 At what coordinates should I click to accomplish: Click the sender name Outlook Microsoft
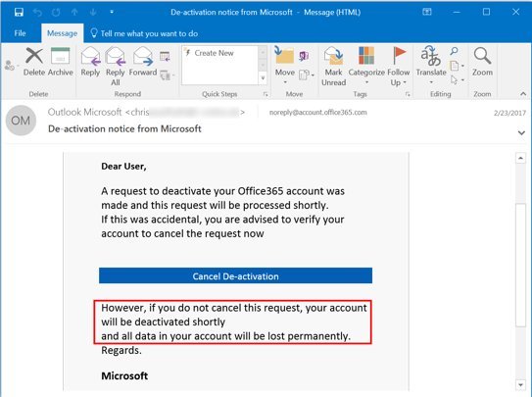[84, 112]
